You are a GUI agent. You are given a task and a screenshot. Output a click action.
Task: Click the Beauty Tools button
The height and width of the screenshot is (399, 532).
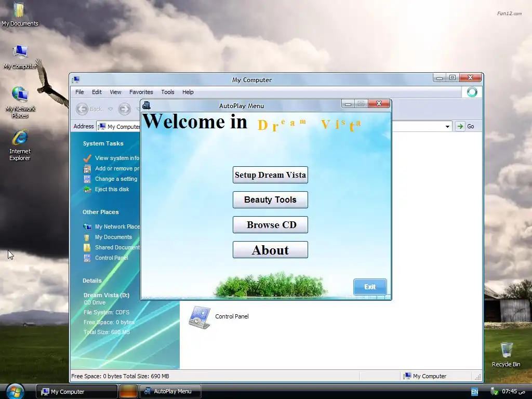click(270, 199)
